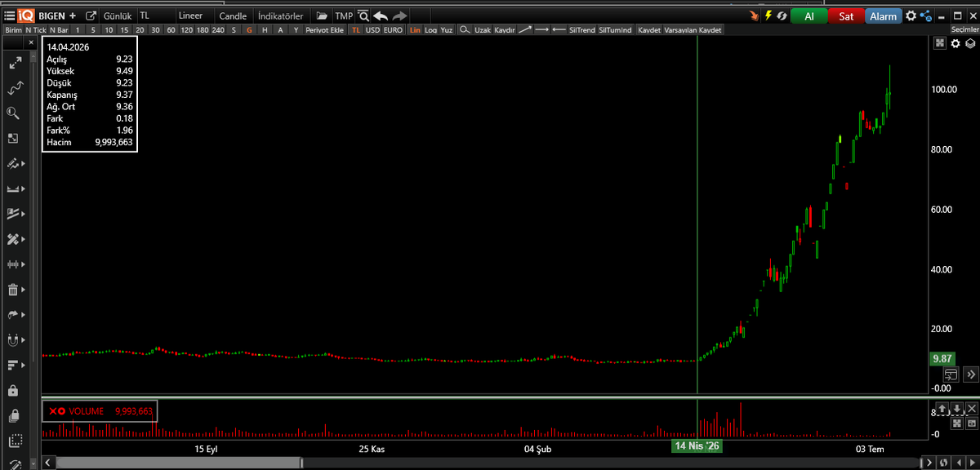Expand the measure ruler tool submenu arrow
Screen dimensions: 980x470
[x=23, y=189]
